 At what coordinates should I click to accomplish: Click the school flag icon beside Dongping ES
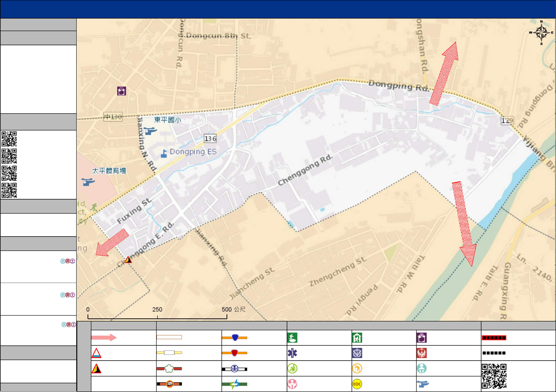point(164,154)
